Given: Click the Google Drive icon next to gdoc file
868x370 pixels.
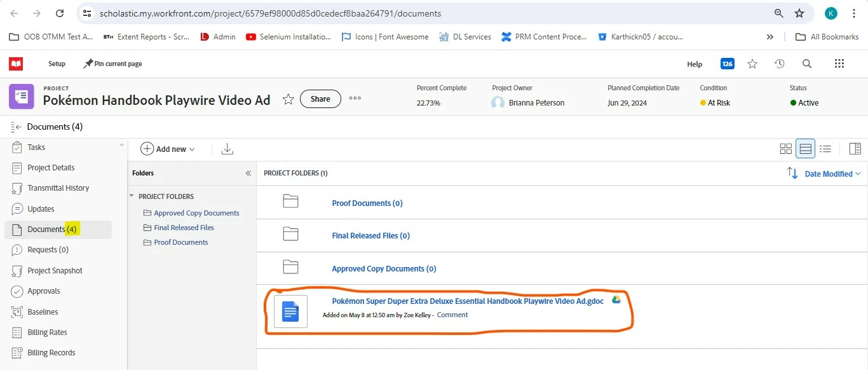Looking at the screenshot, I should tap(616, 300).
